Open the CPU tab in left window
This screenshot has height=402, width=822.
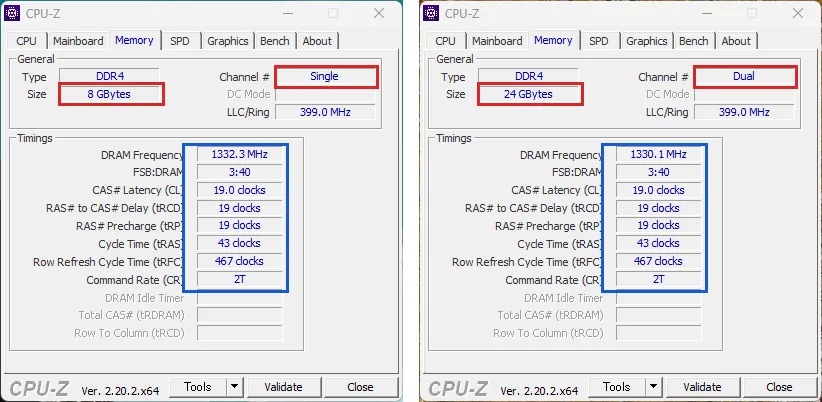pos(26,41)
